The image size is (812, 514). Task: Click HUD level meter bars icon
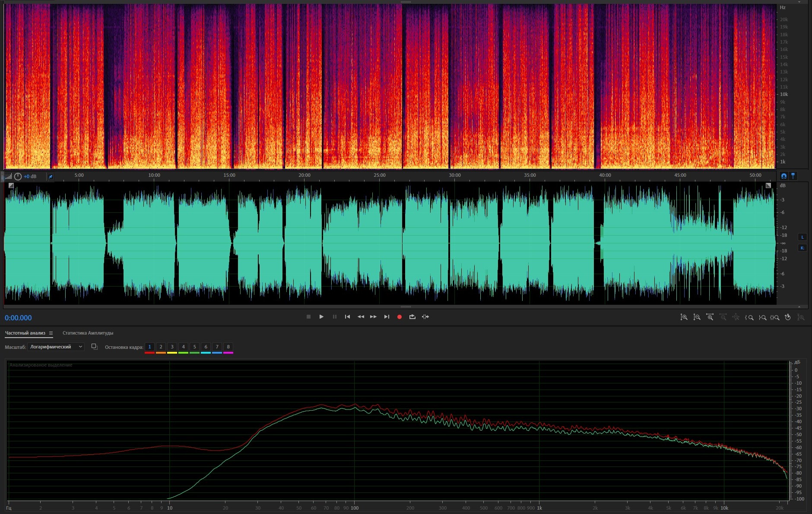tap(9, 176)
